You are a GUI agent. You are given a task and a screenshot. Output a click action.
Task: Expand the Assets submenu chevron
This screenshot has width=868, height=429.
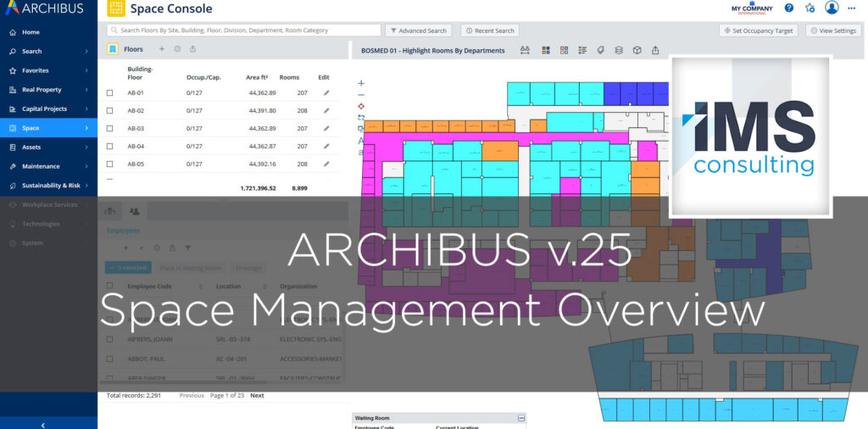86,148
